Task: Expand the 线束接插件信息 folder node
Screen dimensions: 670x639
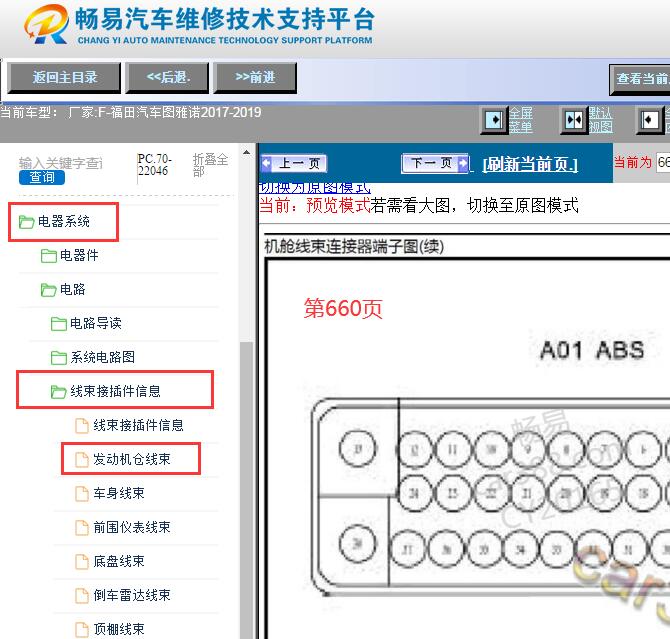Action: (x=115, y=391)
